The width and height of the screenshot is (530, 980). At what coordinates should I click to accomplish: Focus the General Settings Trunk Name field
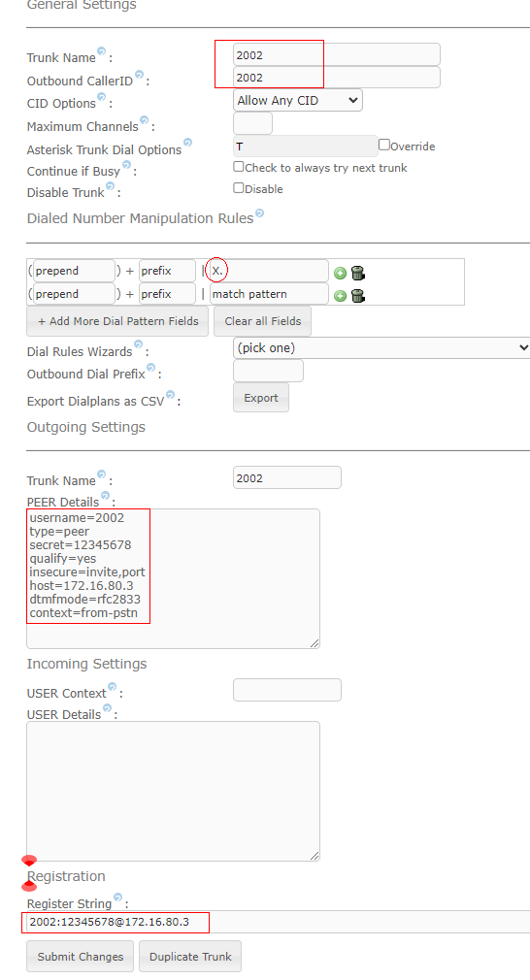(x=336, y=55)
